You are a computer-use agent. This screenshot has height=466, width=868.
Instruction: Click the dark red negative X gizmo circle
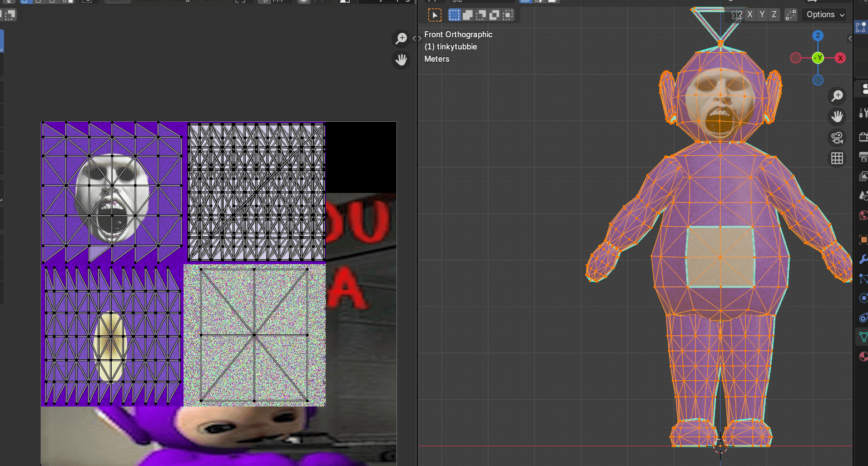pos(796,58)
